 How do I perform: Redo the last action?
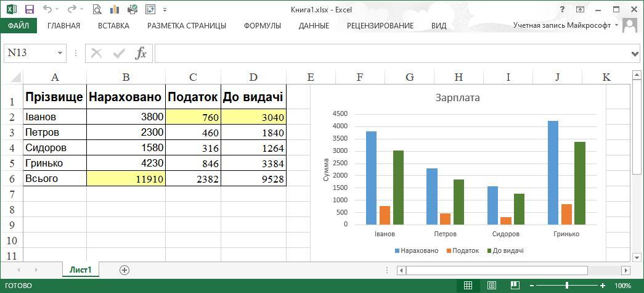click(x=72, y=9)
